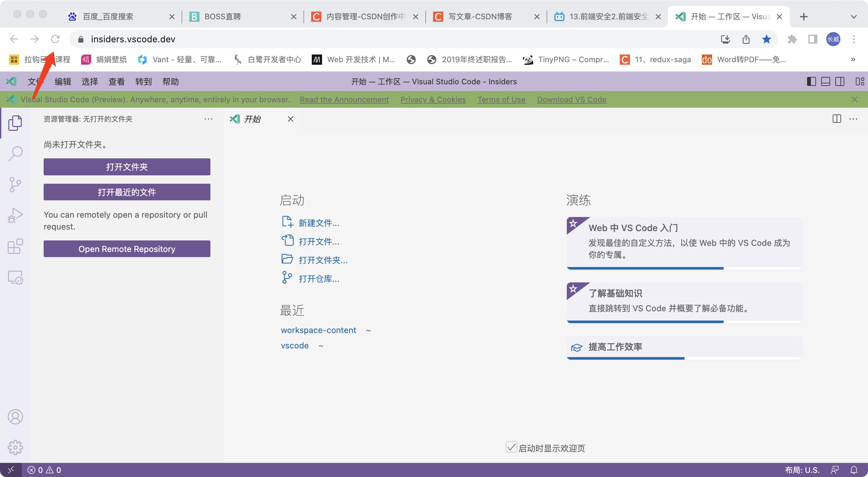The image size is (868, 477).
Task: Open more actions menu in Explorer panel
Action: [x=208, y=119]
